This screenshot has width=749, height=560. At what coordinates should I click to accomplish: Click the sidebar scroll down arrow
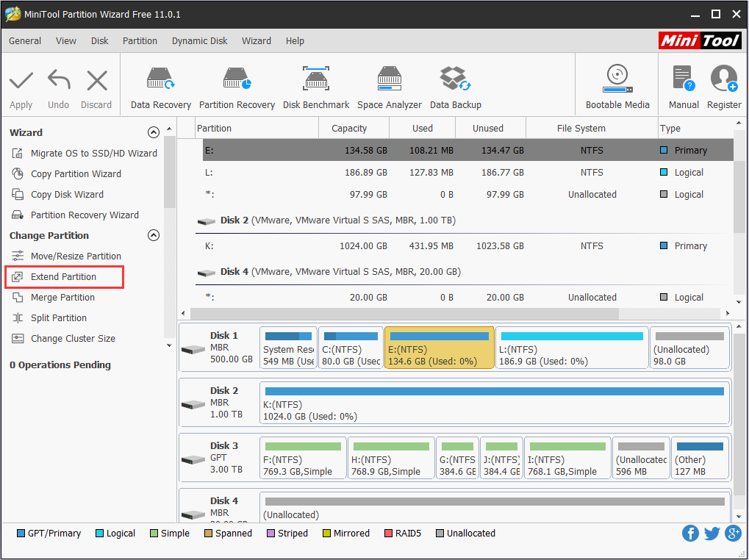(x=169, y=345)
